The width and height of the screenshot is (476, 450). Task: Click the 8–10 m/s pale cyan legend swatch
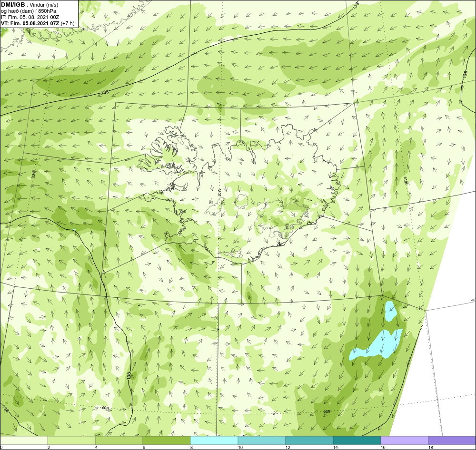(x=214, y=440)
